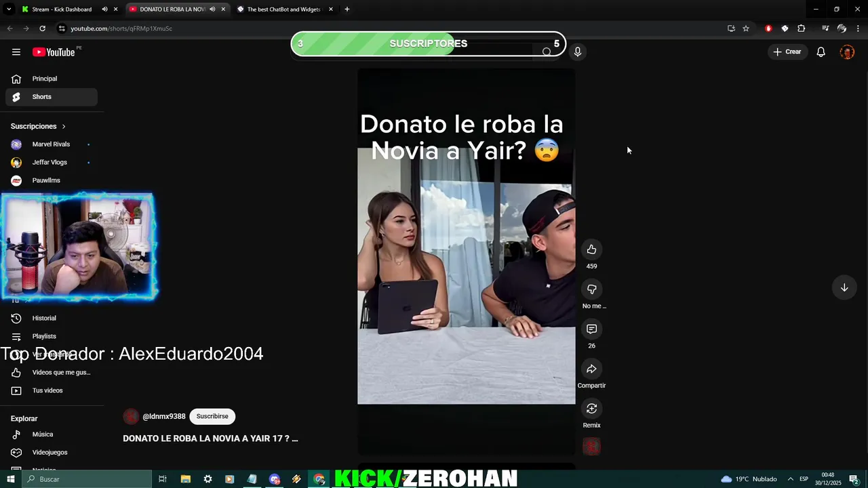Close the Kick Dashboard tab
868x488 pixels.
pos(115,9)
